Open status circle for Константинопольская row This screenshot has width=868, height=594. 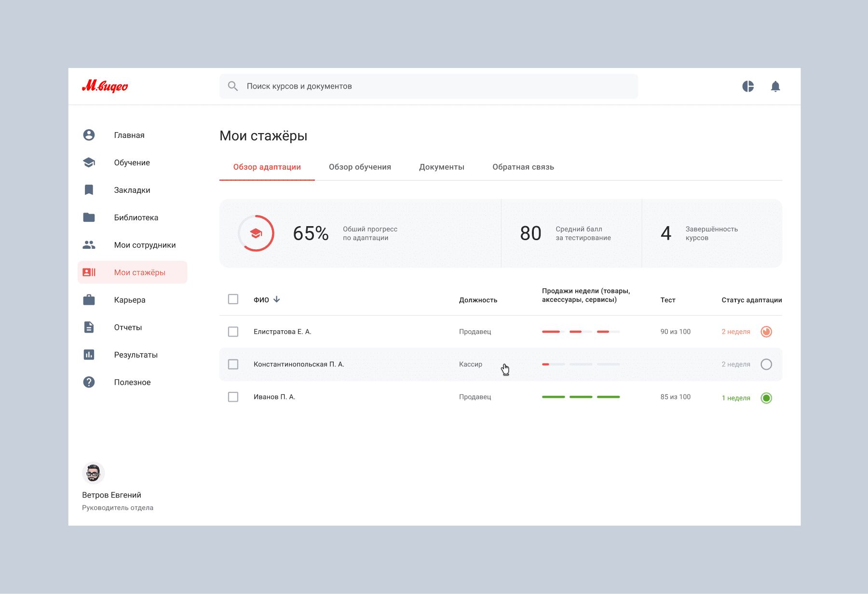click(766, 364)
